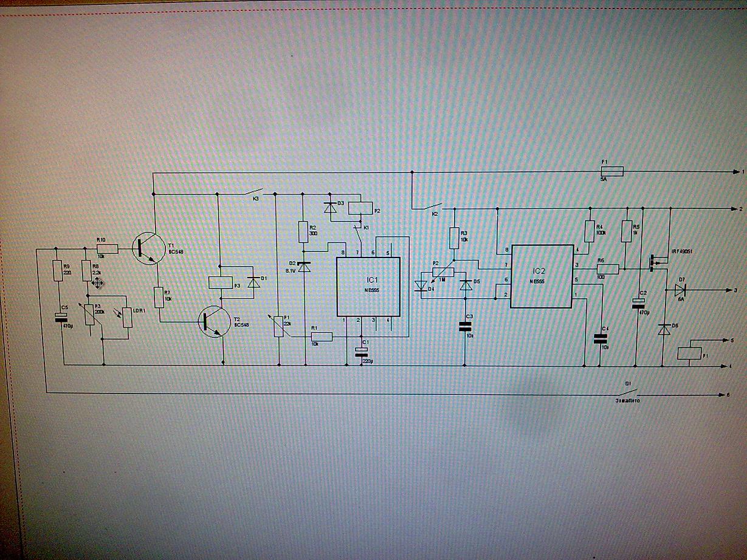This screenshot has height=560, width=747.
Task: Click the C1 220µ capacitor under IC1
Action: pyautogui.click(x=362, y=353)
